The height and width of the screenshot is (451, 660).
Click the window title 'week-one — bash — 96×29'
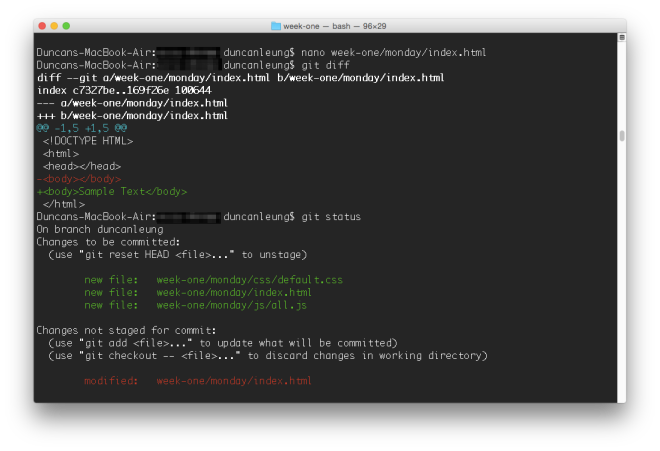[x=335, y=26]
